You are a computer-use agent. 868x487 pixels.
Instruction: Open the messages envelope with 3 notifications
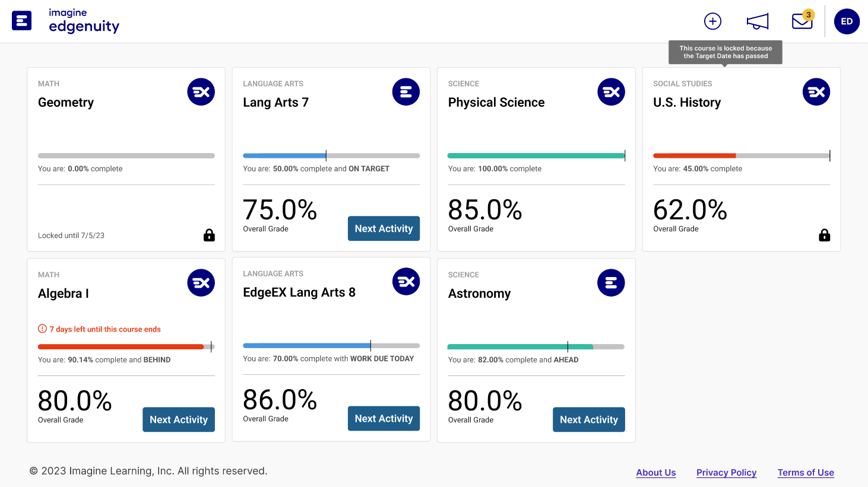pyautogui.click(x=802, y=21)
